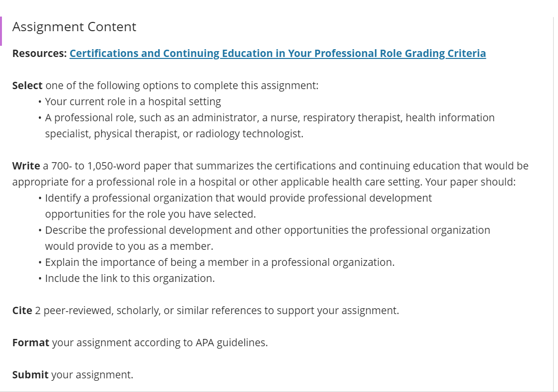Click the Assignment Content heading

pos(74,27)
